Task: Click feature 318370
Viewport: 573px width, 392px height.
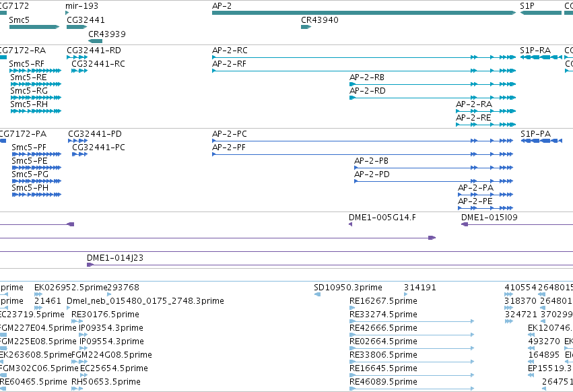Action: (x=520, y=301)
